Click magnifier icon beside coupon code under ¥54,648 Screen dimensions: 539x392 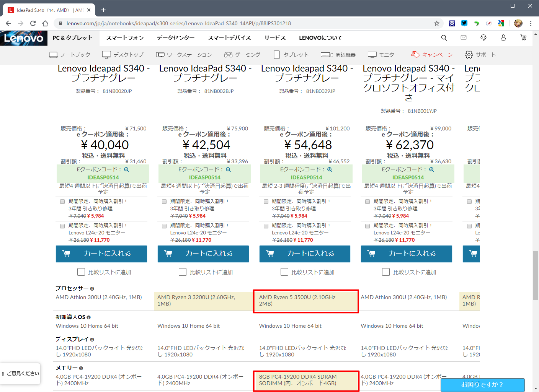point(330,169)
